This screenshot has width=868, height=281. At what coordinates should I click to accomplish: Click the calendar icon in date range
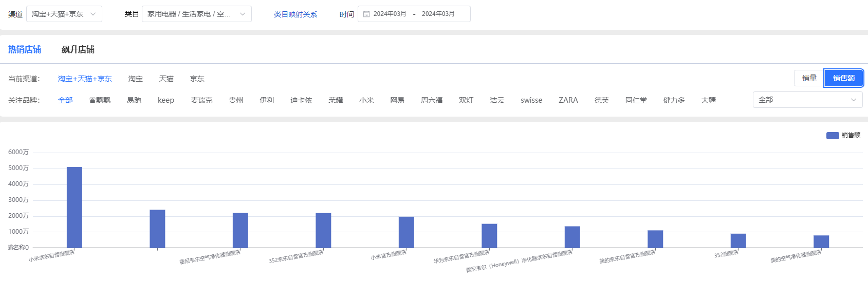[x=366, y=14]
